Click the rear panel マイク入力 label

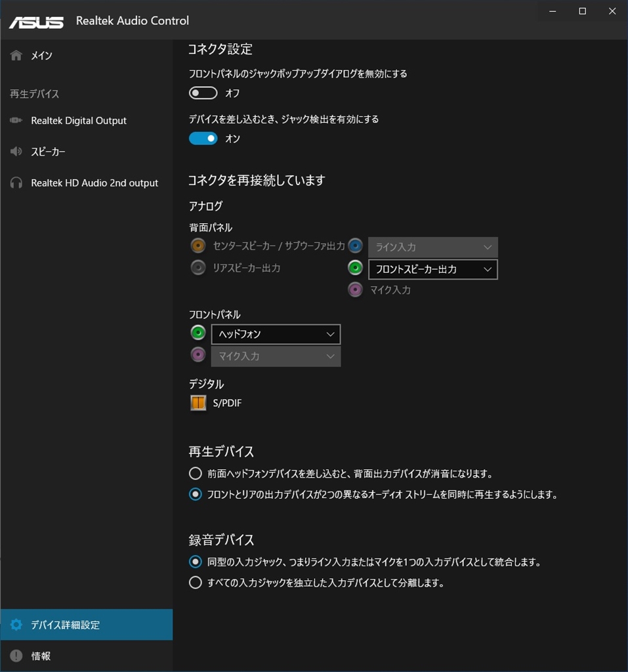tap(390, 290)
